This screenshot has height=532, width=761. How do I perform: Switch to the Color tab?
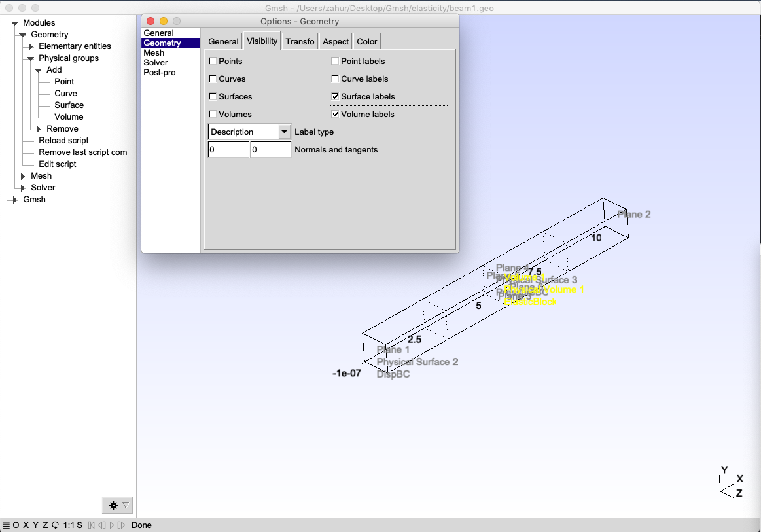[x=367, y=42]
